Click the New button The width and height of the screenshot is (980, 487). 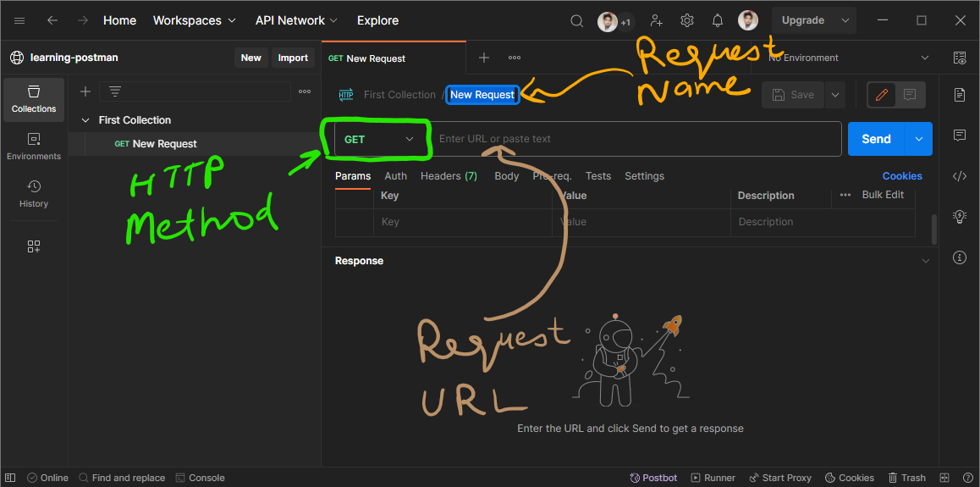(251, 58)
